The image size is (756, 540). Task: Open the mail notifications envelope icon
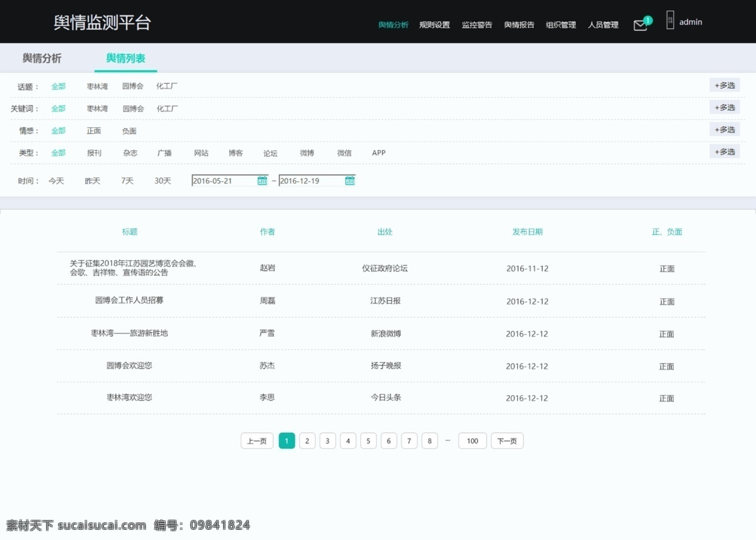640,26
